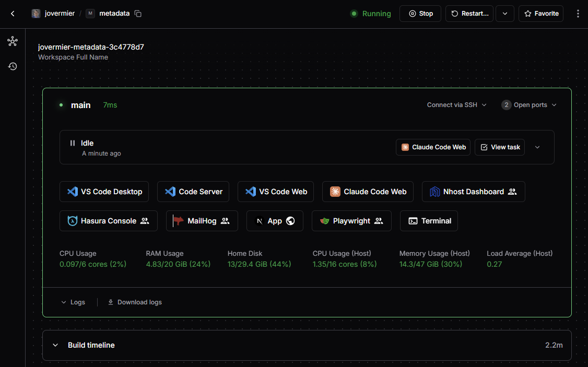Image resolution: width=588 pixels, height=367 pixels.
Task: Click the jovermier user avatar
Action: pos(36,14)
